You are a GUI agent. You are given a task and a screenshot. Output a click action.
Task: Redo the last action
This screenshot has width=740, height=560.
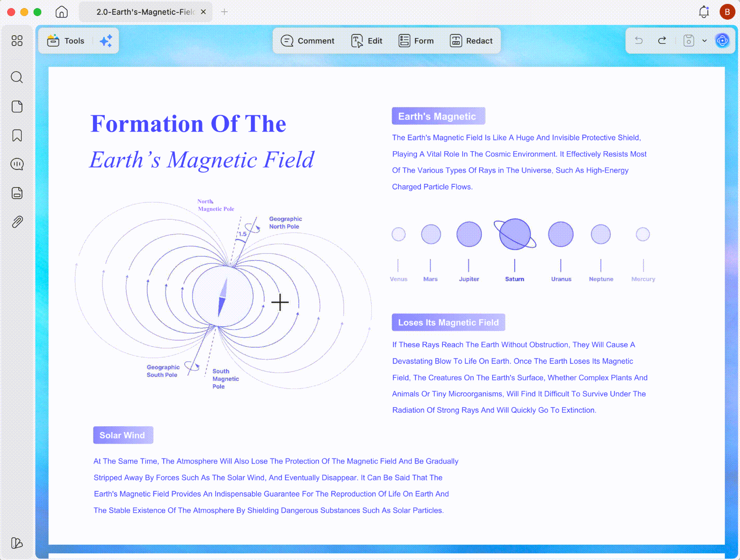(662, 41)
